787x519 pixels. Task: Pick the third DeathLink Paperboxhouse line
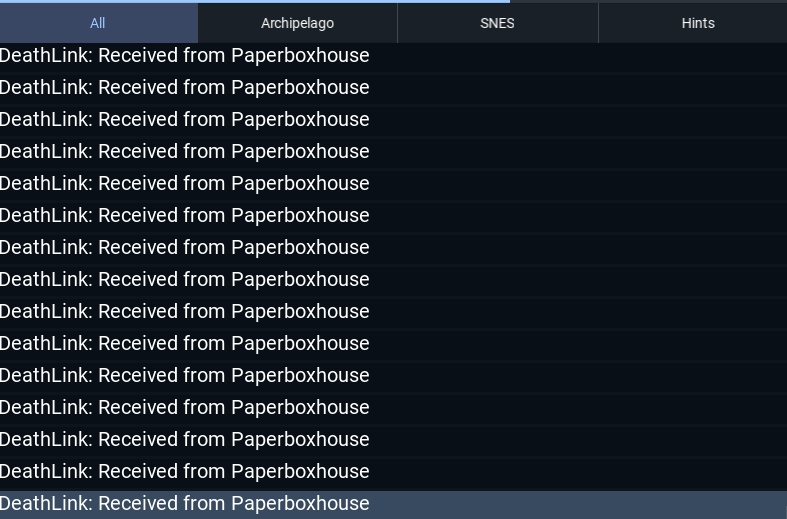tap(394, 119)
